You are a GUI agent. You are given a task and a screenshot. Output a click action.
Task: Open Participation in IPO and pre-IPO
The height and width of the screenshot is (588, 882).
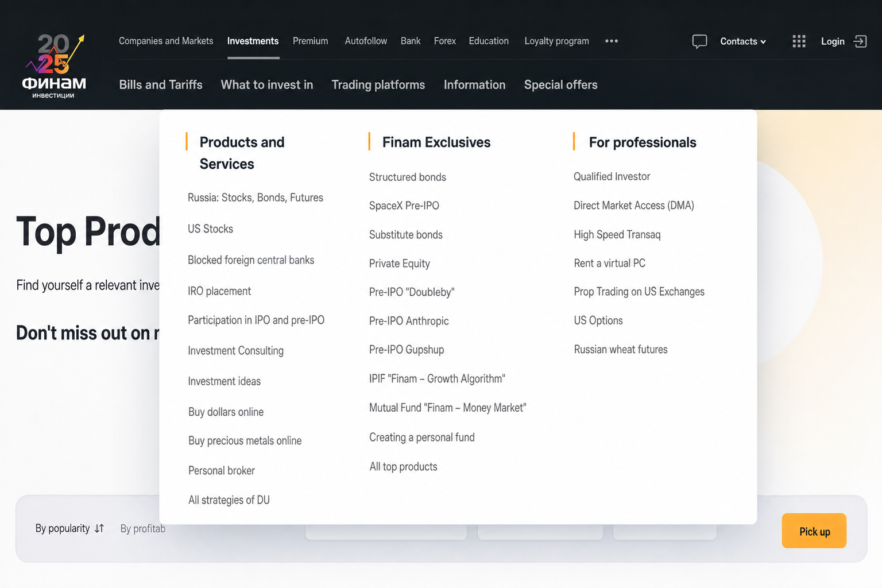pos(256,320)
